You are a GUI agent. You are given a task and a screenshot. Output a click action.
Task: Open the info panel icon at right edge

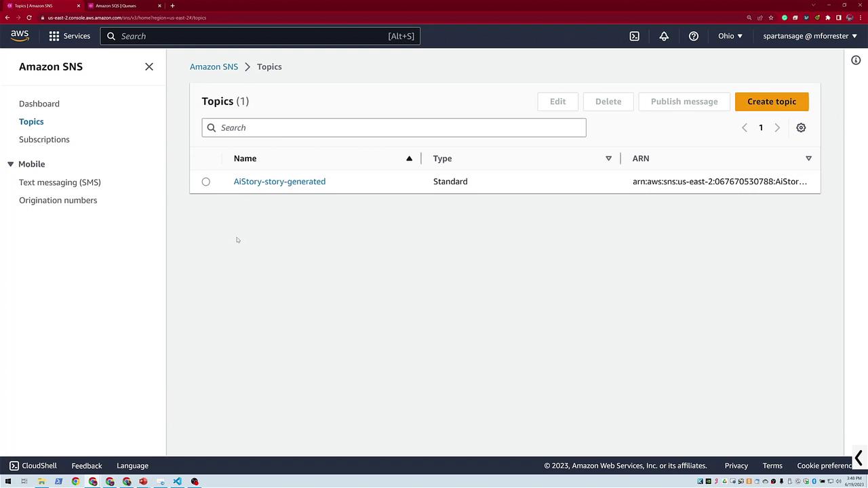tap(856, 60)
